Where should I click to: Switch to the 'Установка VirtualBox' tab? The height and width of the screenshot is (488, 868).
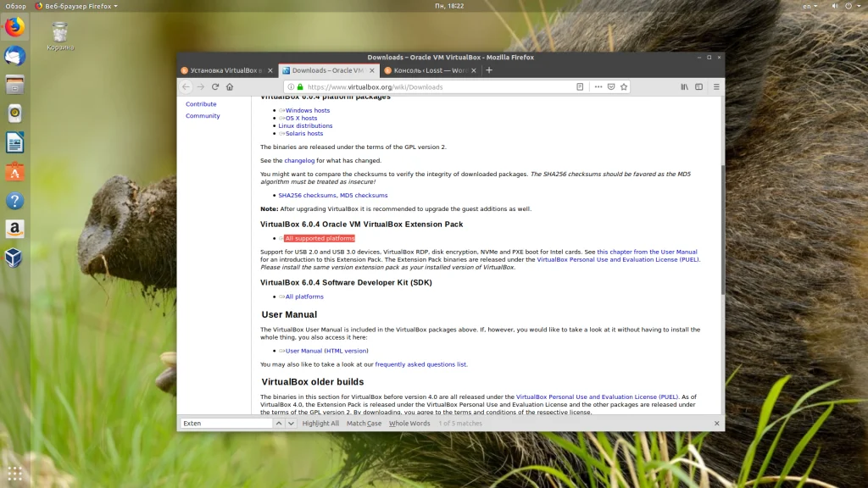coord(225,70)
